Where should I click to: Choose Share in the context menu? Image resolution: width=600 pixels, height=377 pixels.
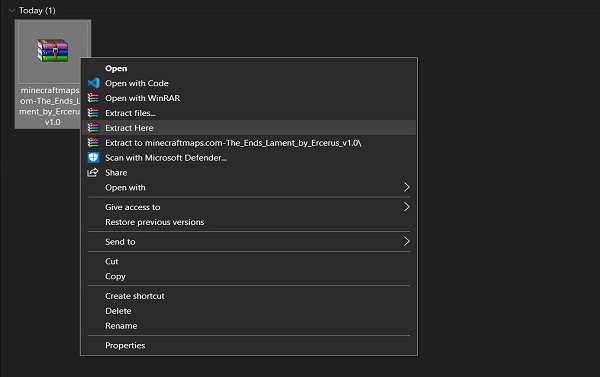tap(249, 173)
